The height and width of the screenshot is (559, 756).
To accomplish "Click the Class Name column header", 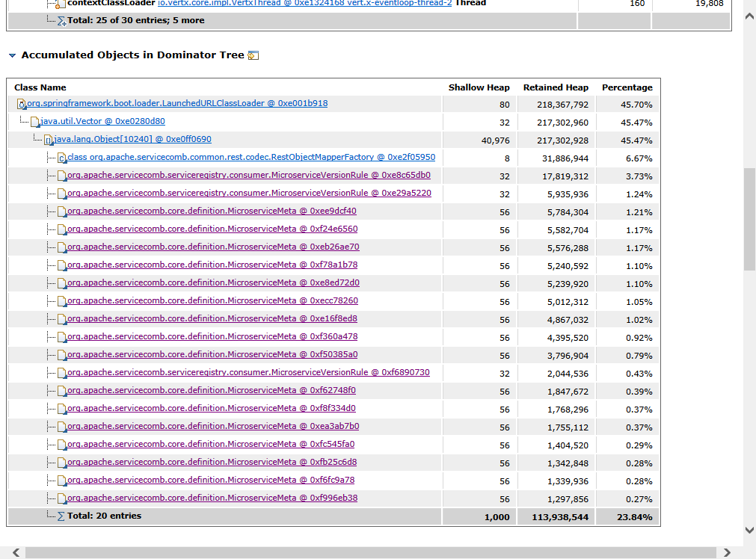I will (40, 87).
